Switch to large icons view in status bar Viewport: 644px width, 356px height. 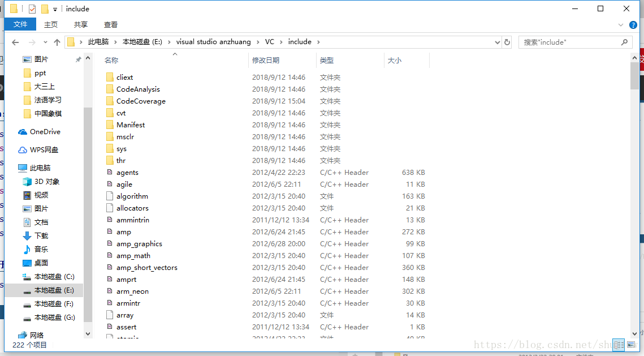[631, 344]
